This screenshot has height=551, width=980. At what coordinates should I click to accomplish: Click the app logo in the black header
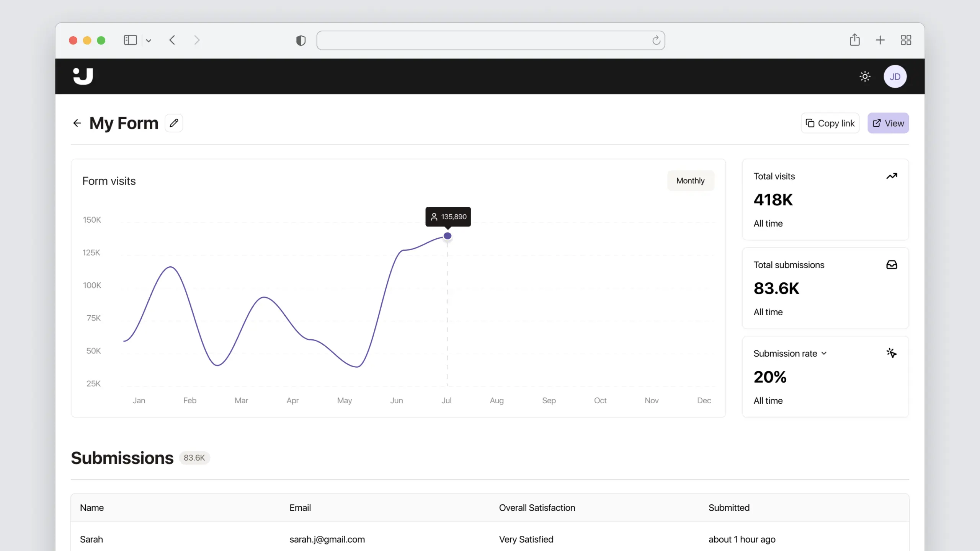(x=83, y=76)
